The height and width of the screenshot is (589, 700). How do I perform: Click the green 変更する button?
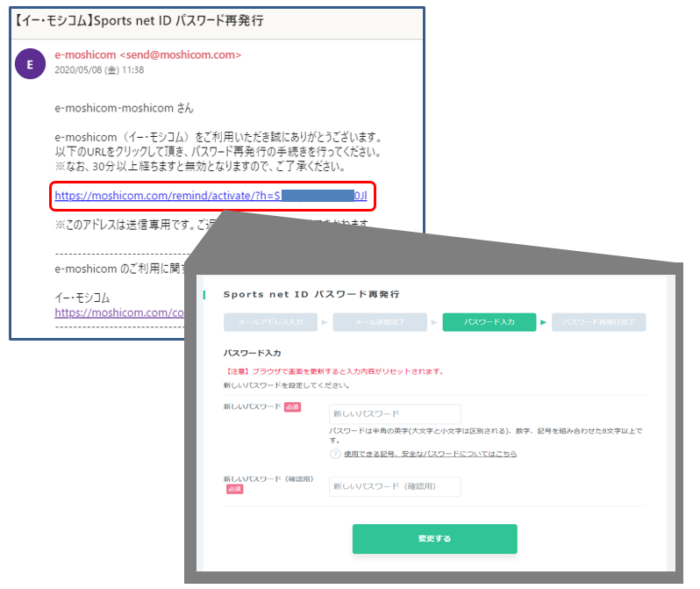point(435,538)
